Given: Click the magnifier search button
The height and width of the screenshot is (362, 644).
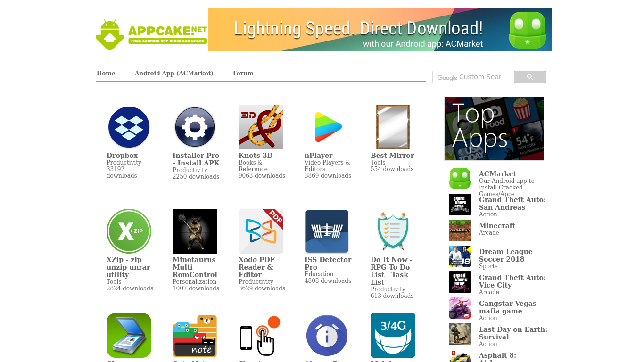Looking at the screenshot, I should coord(530,77).
